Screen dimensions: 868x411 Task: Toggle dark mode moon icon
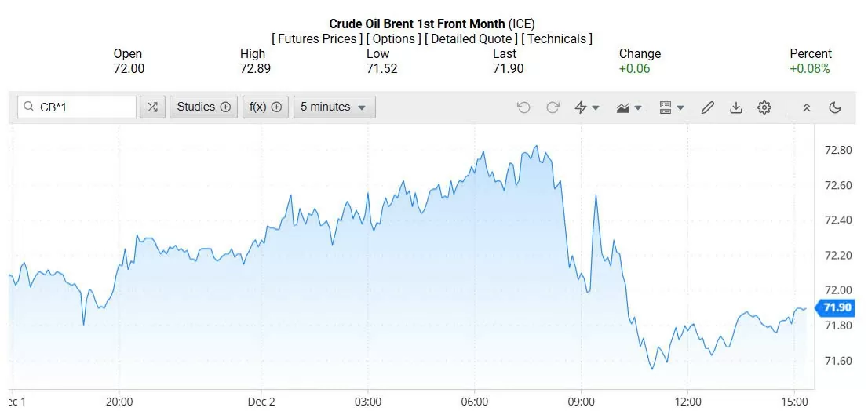point(835,107)
